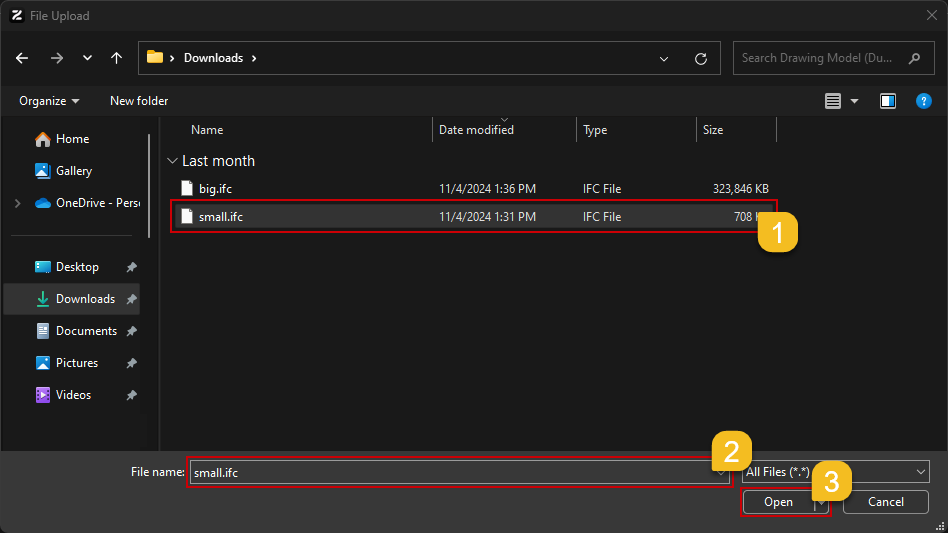The image size is (948, 533).
Task: Click the Open button
Action: [x=778, y=502]
